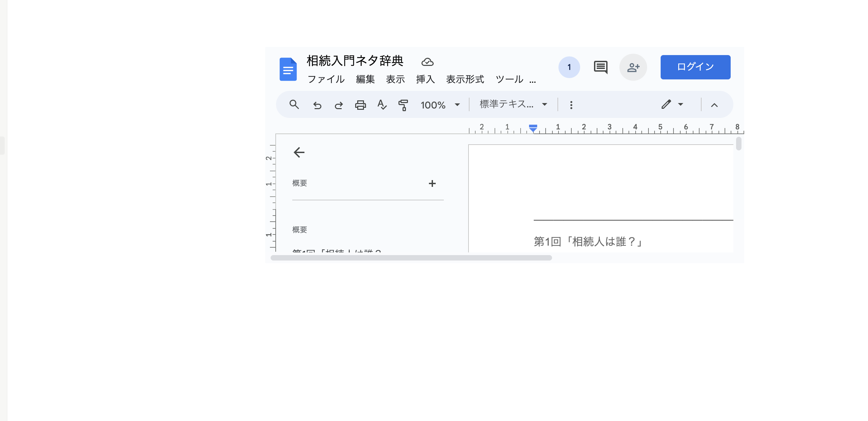Click the share add-person icon
Viewport: 868px width, 421px height.
point(633,67)
